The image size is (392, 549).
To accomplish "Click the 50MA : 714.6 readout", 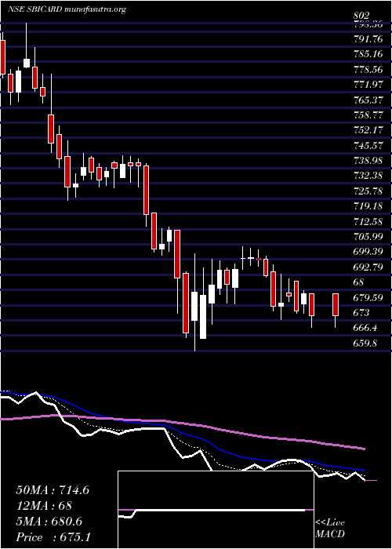I will pos(53,490).
